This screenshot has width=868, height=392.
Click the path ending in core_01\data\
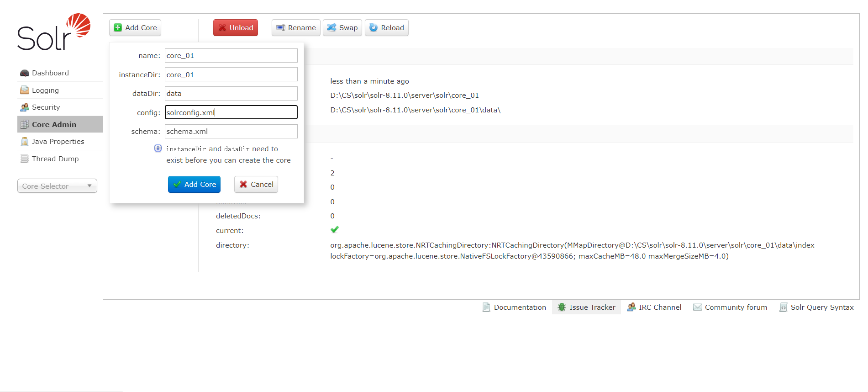click(416, 110)
